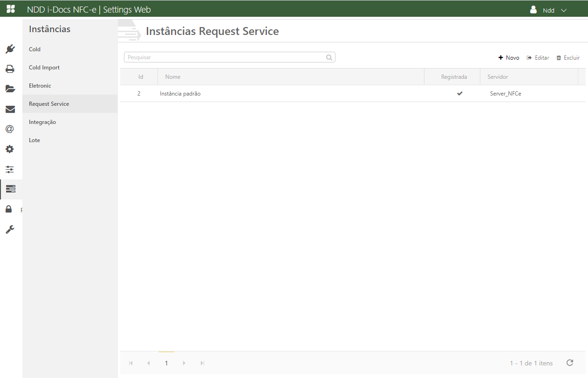
Task: Click the Novo button
Action: coord(509,58)
